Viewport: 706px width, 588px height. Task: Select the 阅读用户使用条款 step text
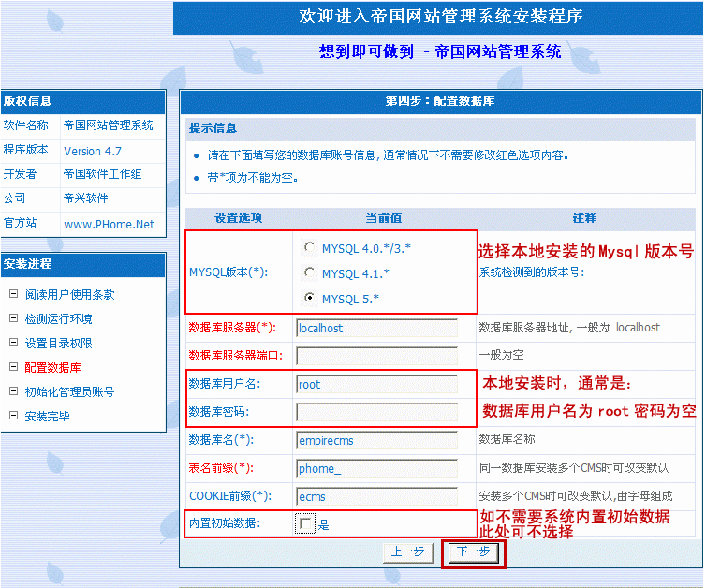70,294
